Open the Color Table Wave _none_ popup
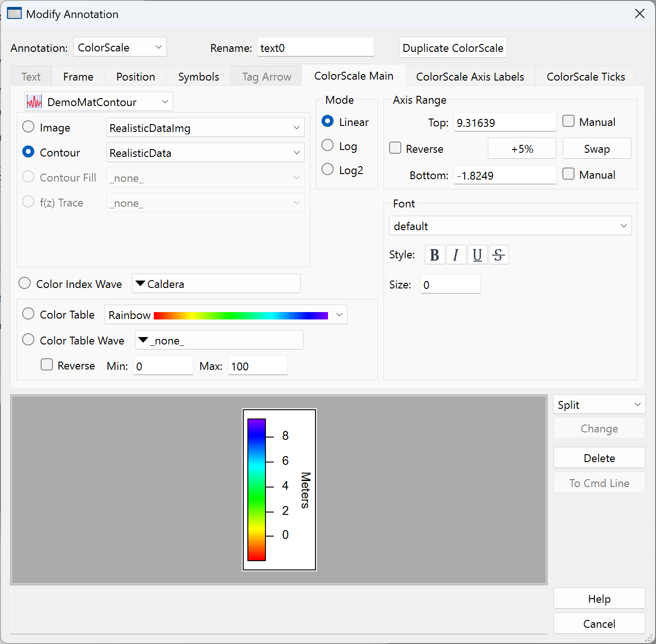This screenshot has height=644, width=656. 219,340
